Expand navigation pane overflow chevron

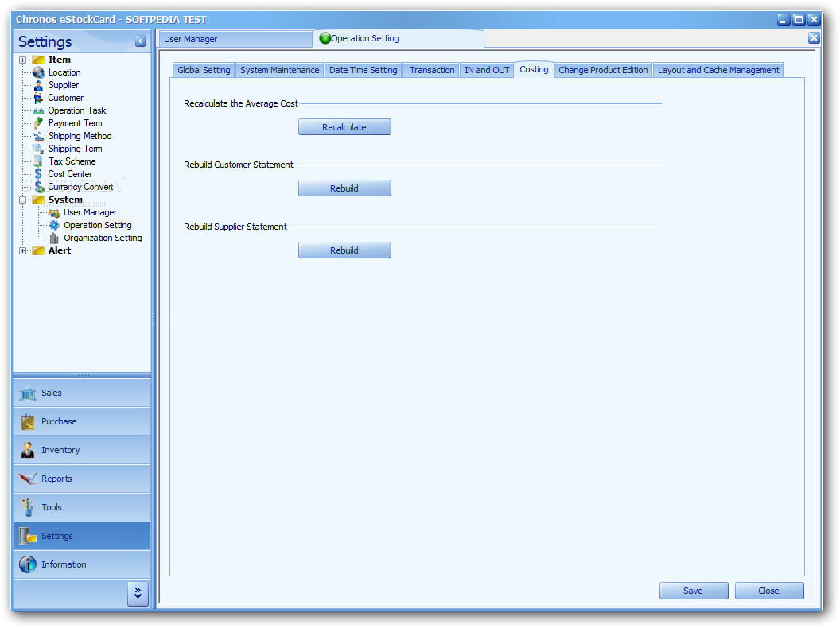coord(138,593)
